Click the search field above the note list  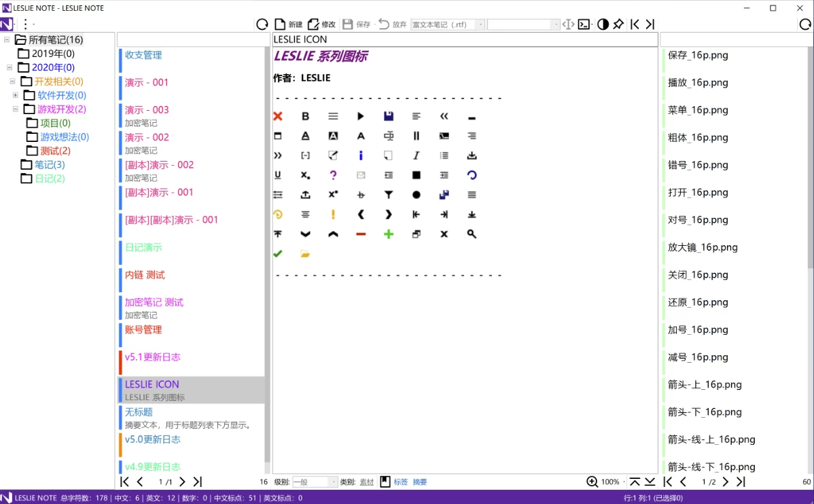(194, 39)
